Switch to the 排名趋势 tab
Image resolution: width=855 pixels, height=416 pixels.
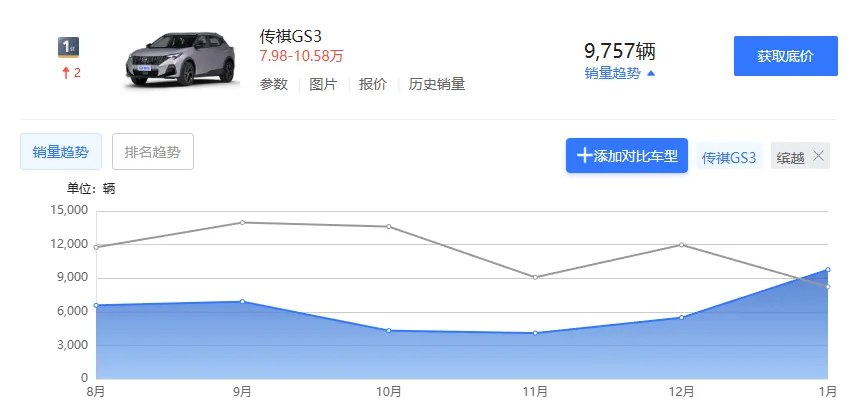tap(153, 152)
